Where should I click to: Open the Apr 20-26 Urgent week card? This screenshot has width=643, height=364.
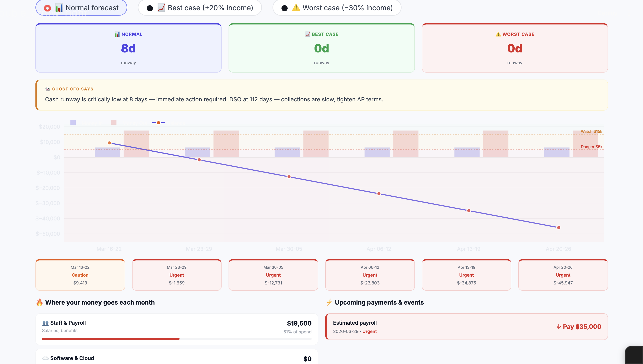563,275
